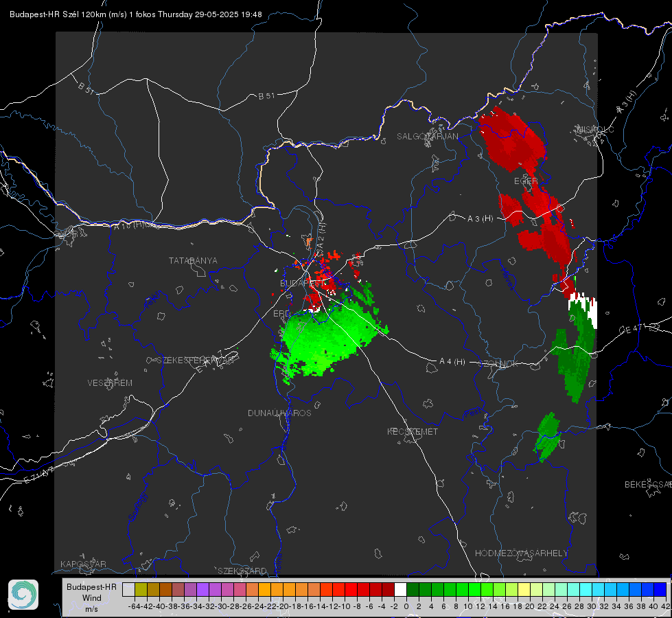
Task: Click the VESZPREM city label
Action: pos(110,382)
